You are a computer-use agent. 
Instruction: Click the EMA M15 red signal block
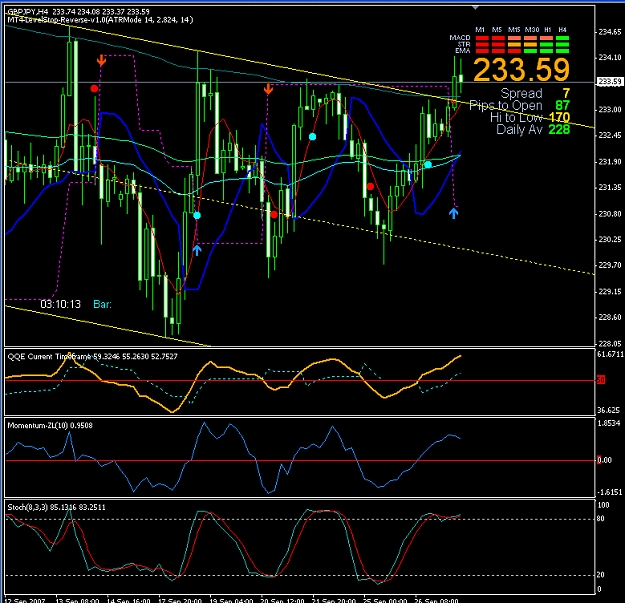click(514, 51)
